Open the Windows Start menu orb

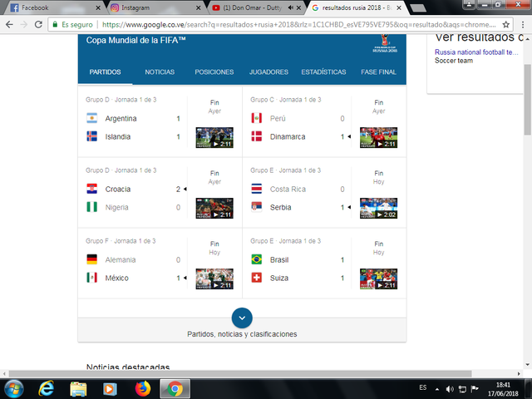(x=14, y=389)
